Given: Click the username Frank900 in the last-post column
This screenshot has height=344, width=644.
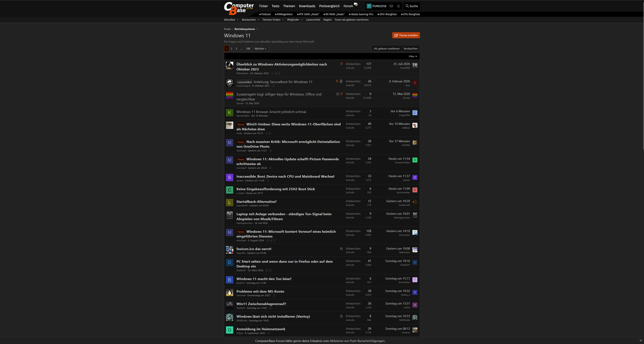Looking at the screenshot, I should click(x=405, y=68).
